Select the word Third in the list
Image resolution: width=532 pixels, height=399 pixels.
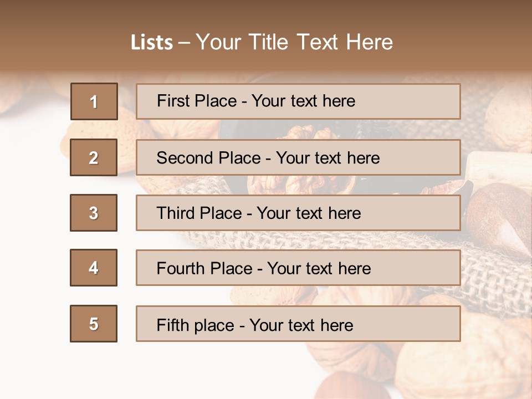tap(176, 213)
